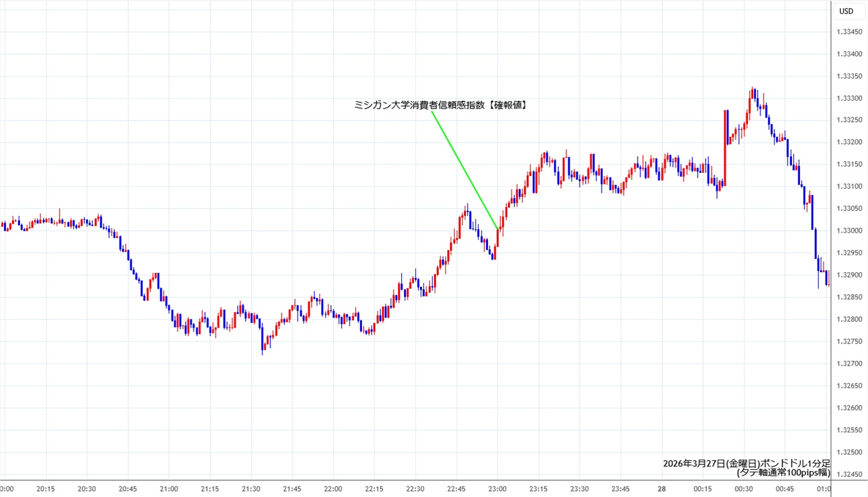This screenshot has height=497, width=868.
Task: Select the 20:15 time axis label
Action: (x=45, y=489)
